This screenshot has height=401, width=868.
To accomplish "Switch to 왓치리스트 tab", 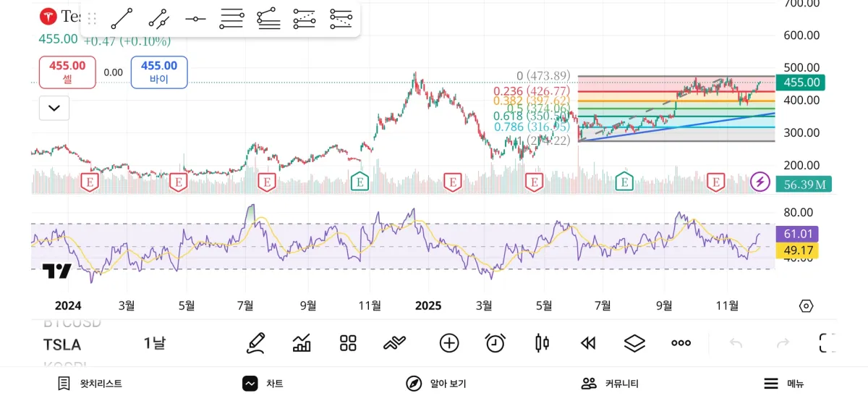I will click(90, 384).
